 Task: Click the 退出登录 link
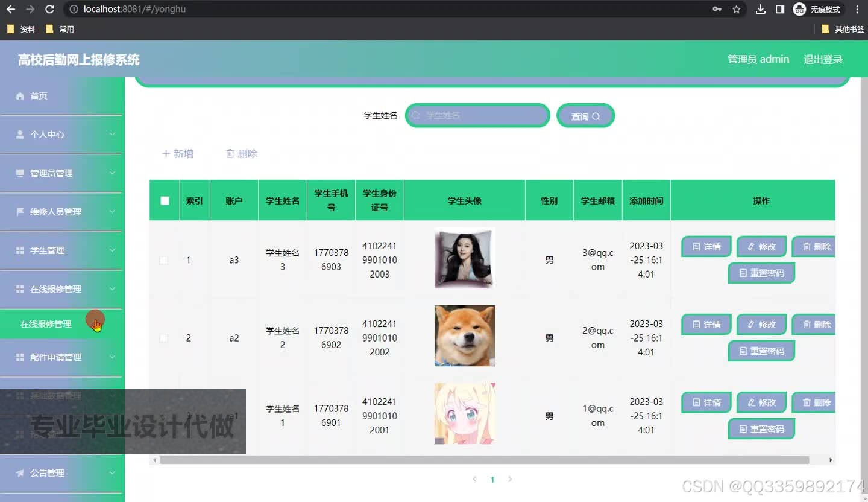(823, 59)
